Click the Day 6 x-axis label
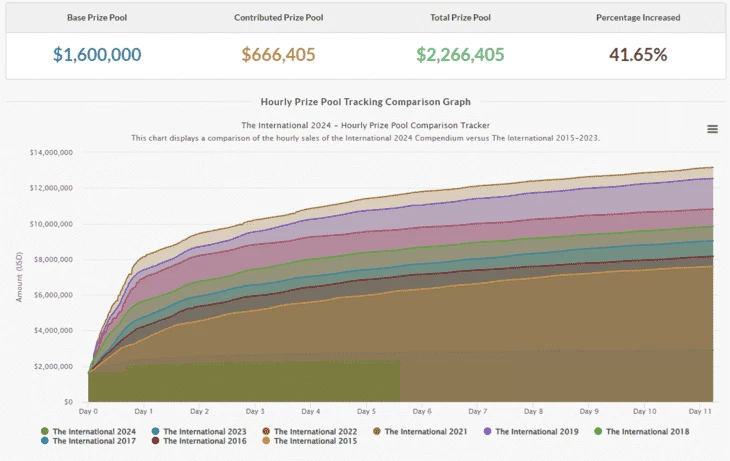This screenshot has width=730, height=461. pyautogui.click(x=422, y=411)
